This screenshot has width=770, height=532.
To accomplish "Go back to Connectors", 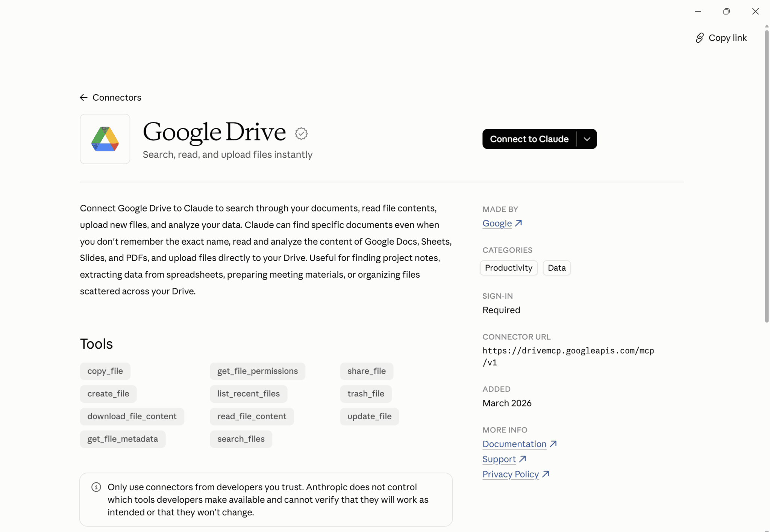I will 111,98.
